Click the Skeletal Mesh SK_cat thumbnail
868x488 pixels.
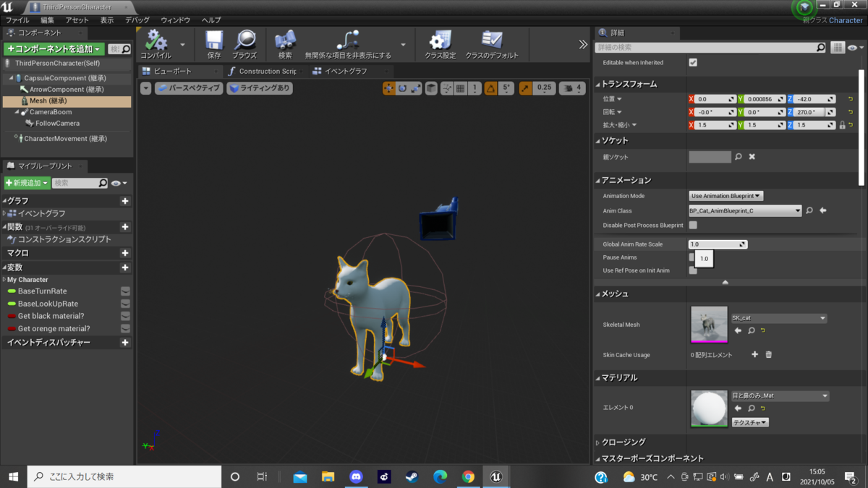[x=709, y=324]
